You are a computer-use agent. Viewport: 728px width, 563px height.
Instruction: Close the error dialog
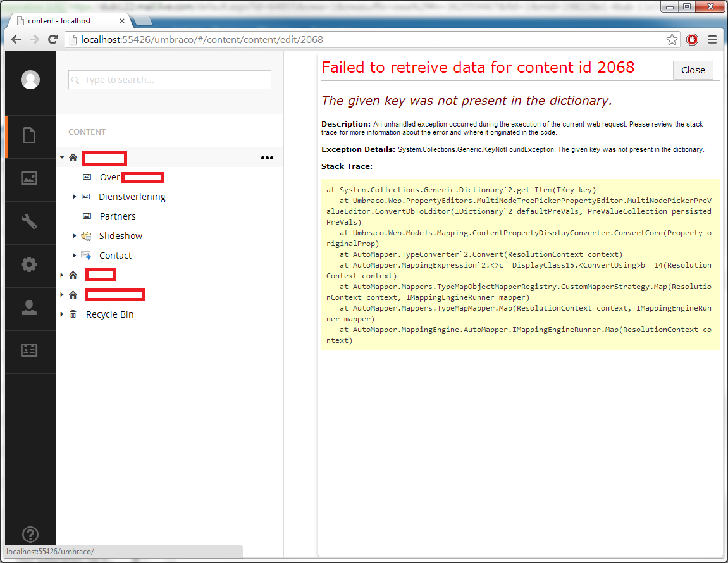click(693, 70)
